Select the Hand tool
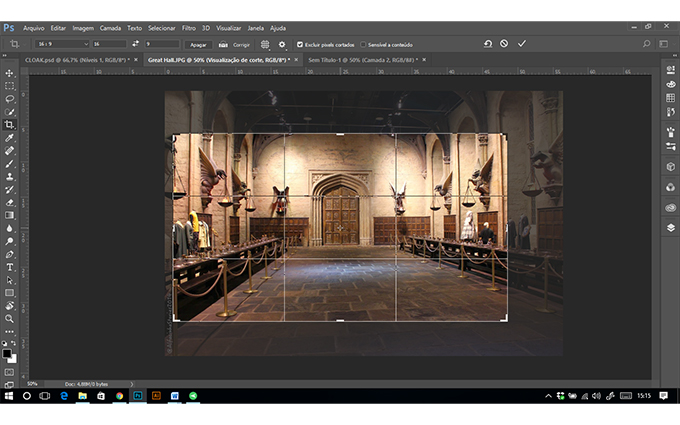The width and height of the screenshot is (680, 425). [9, 306]
